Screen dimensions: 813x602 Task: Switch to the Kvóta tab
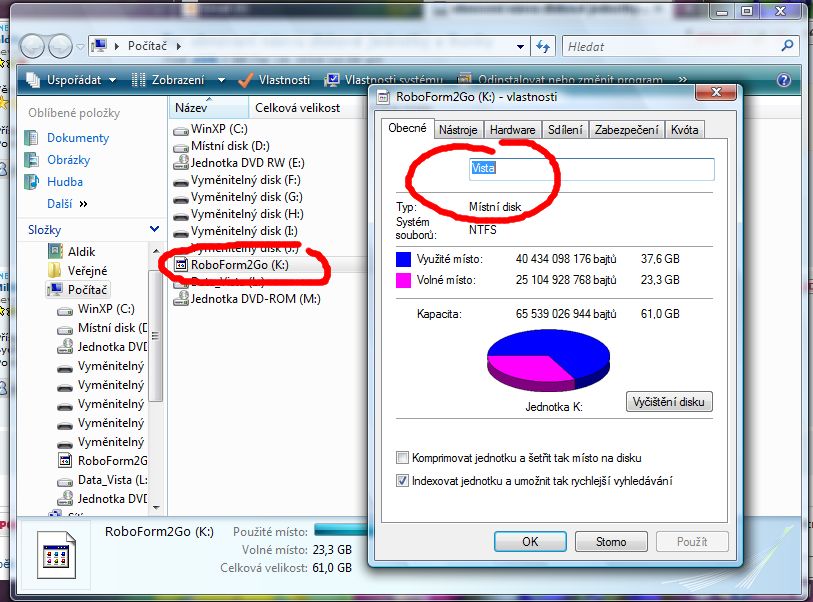(684, 130)
